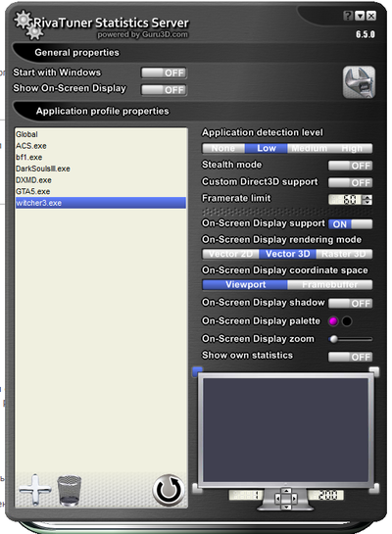Click the Framerate limit spinner arrows
This screenshot has height=534, width=392.
coord(367,199)
